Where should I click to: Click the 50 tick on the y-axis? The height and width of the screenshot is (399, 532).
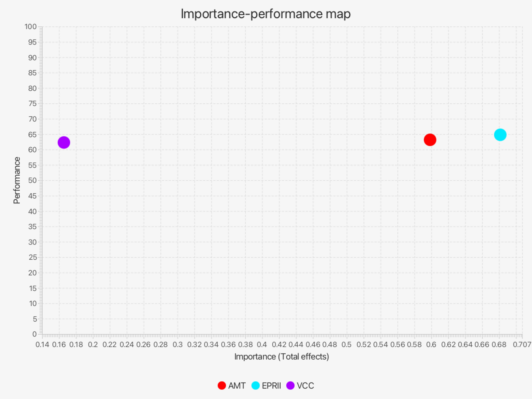[x=32, y=180]
